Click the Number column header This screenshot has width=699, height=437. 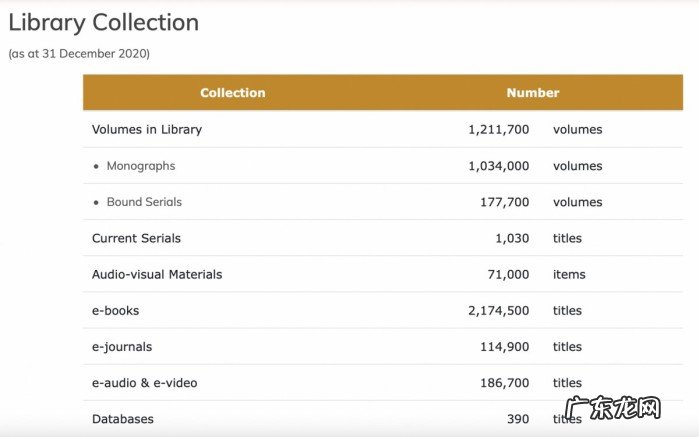tap(532, 93)
